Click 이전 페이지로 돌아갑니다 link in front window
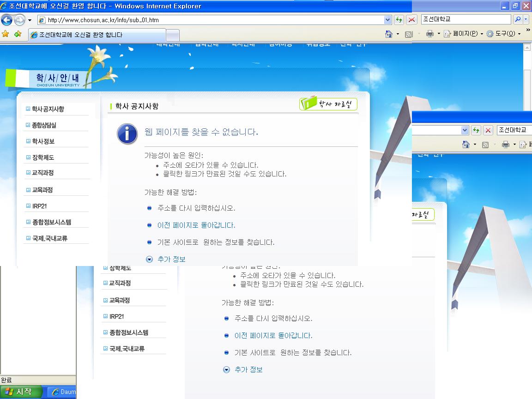532x399 pixels. point(196,225)
